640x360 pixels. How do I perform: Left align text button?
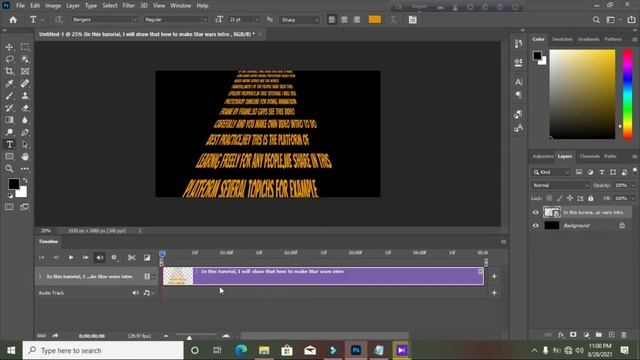[332, 20]
